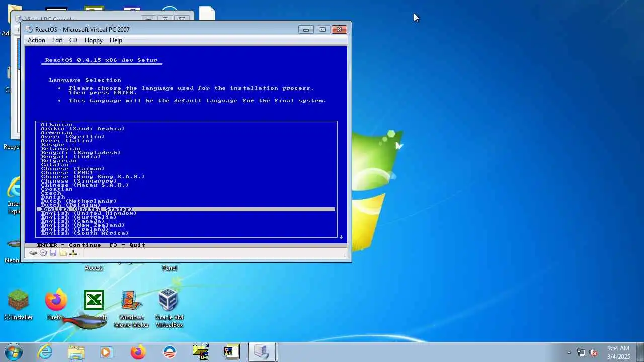Image resolution: width=644 pixels, height=362 pixels.
Task: Click the hard disk activity icon in status bar
Action: point(33,253)
